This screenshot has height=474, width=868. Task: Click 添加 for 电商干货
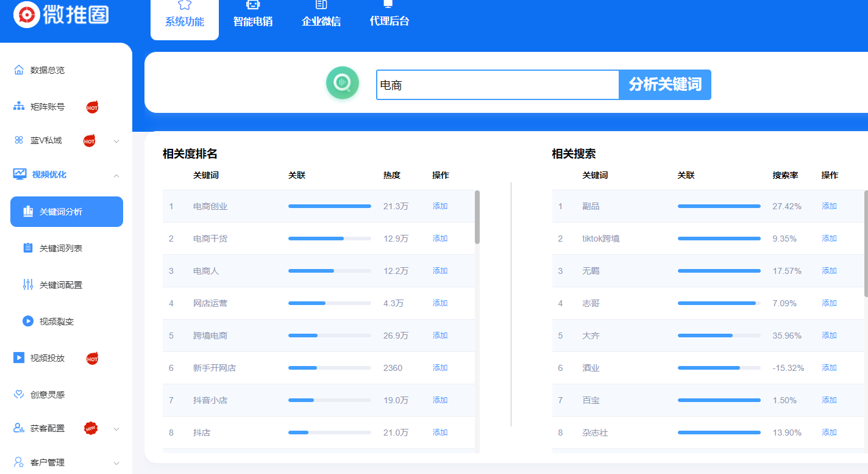440,239
